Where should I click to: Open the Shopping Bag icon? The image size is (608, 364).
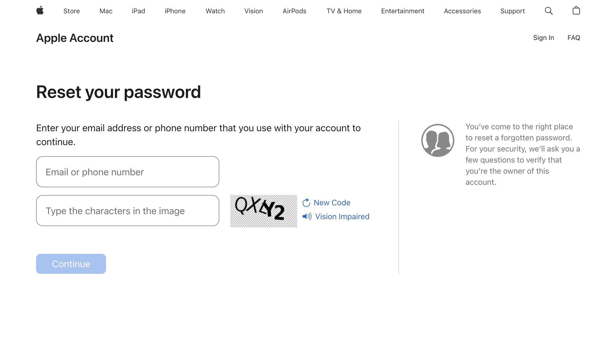(576, 11)
